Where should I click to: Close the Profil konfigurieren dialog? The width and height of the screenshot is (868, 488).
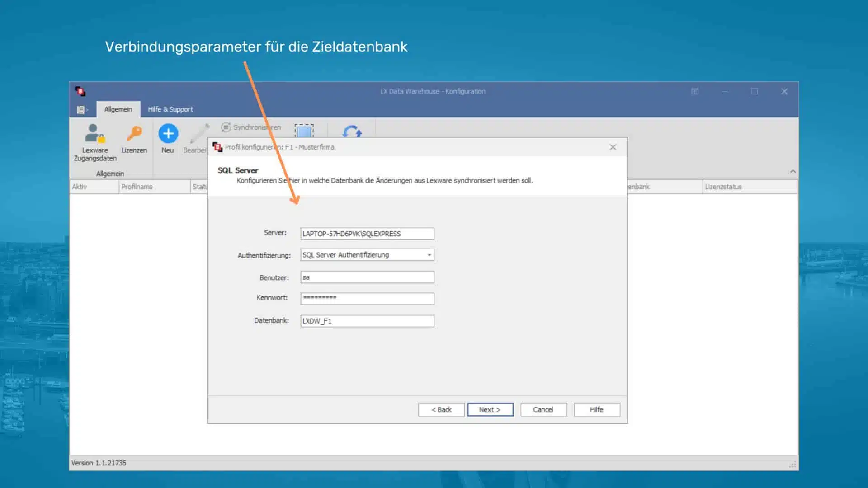(613, 147)
